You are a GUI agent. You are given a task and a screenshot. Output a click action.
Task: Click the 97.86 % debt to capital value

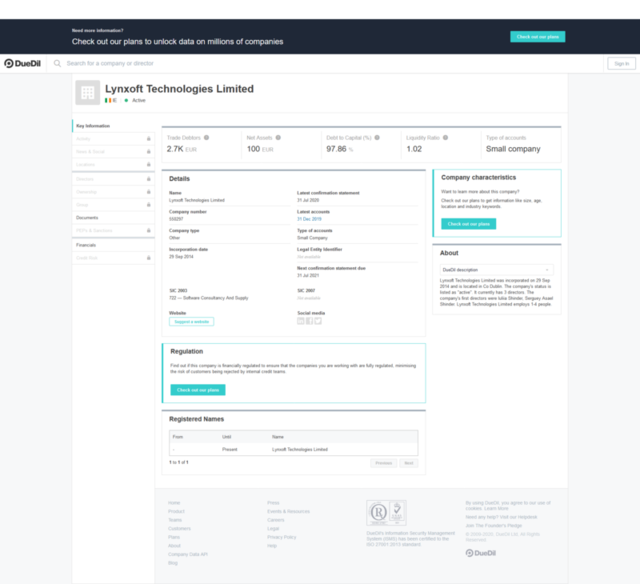click(340, 149)
